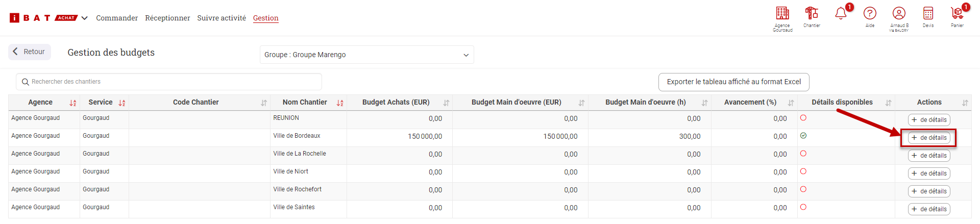Open the Arnaud B user profile icon
The width and height of the screenshot is (980, 224).
click(x=899, y=14)
